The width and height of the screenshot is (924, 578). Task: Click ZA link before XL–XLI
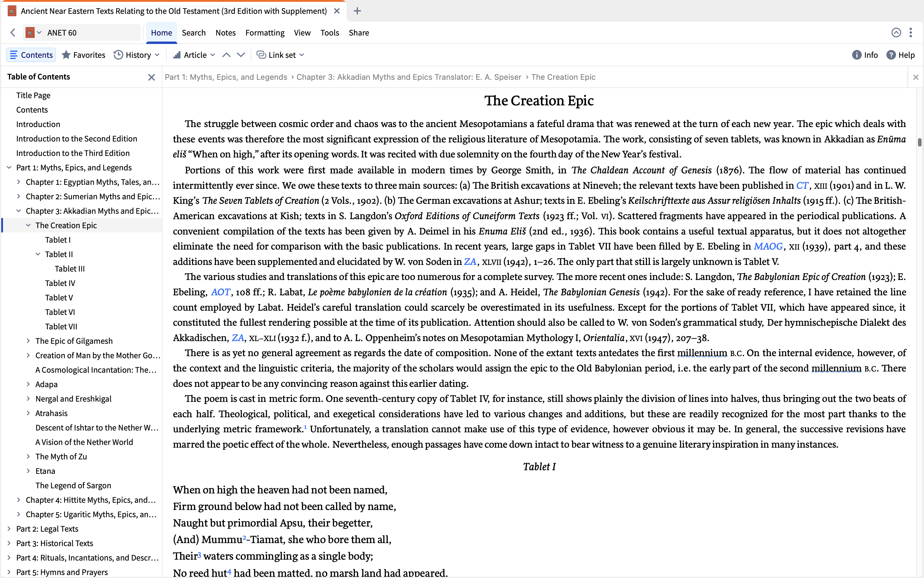tap(238, 338)
